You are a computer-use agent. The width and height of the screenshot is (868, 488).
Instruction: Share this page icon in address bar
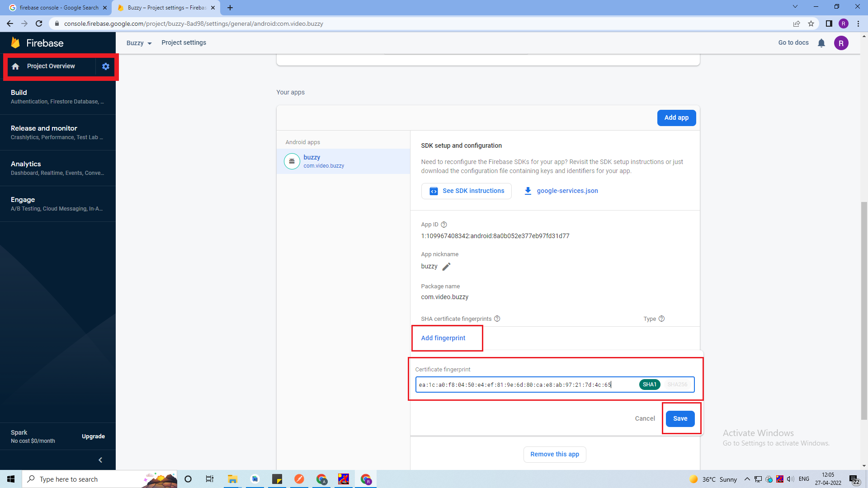797,23
